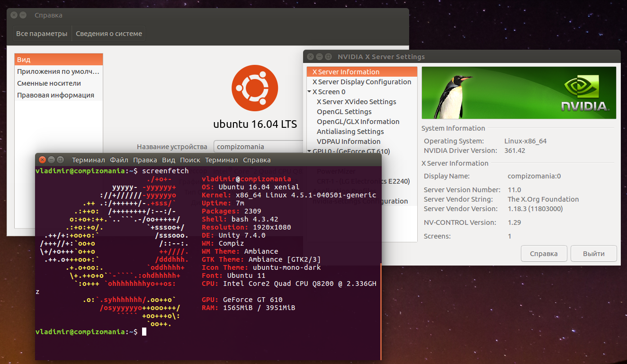Open Antialiasing Settings

350,132
